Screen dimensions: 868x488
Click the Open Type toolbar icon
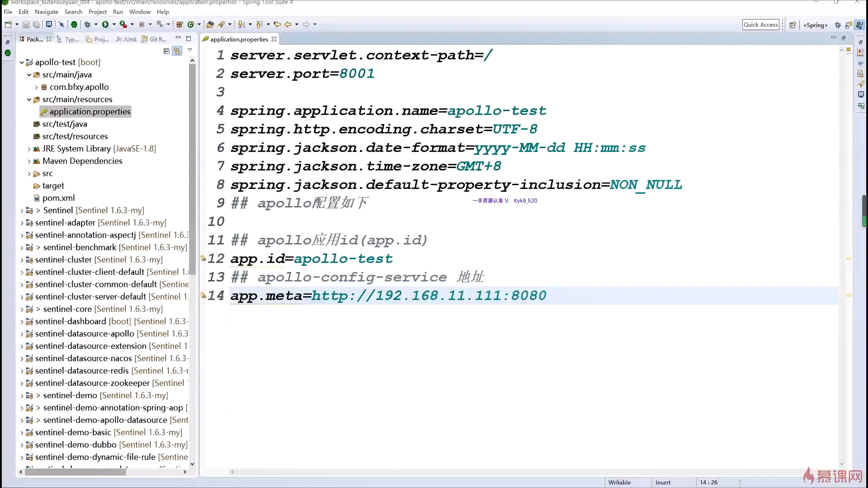(210, 24)
